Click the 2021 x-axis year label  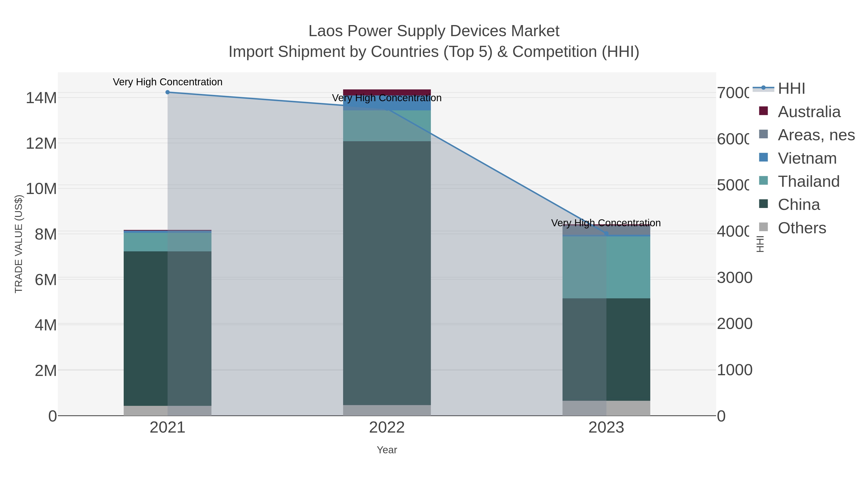tap(168, 428)
